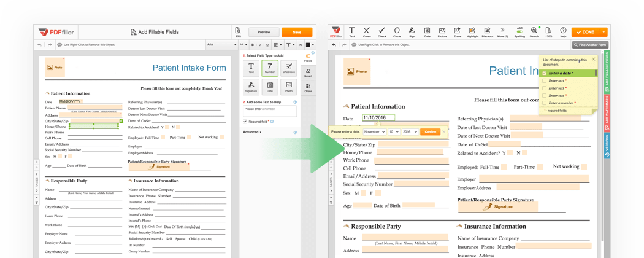
Task: Open the Add Fillable Fields side tab
Action: pyautogui.click(x=607, y=72)
